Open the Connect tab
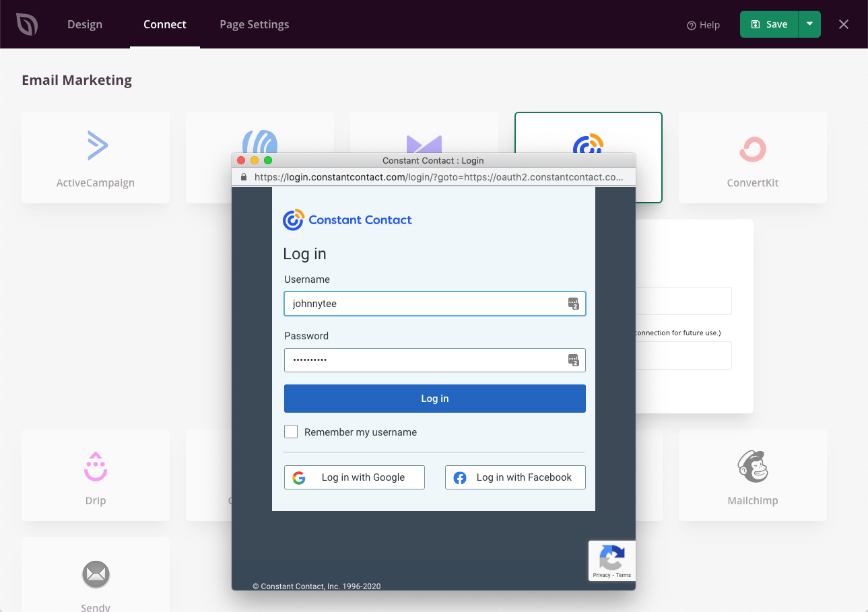The height and width of the screenshot is (612, 868). point(165,24)
